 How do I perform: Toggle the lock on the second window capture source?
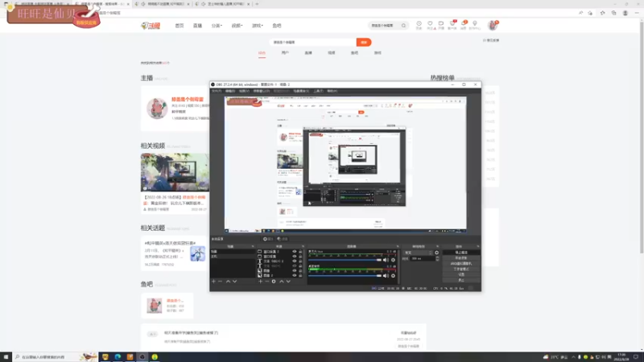click(x=300, y=257)
